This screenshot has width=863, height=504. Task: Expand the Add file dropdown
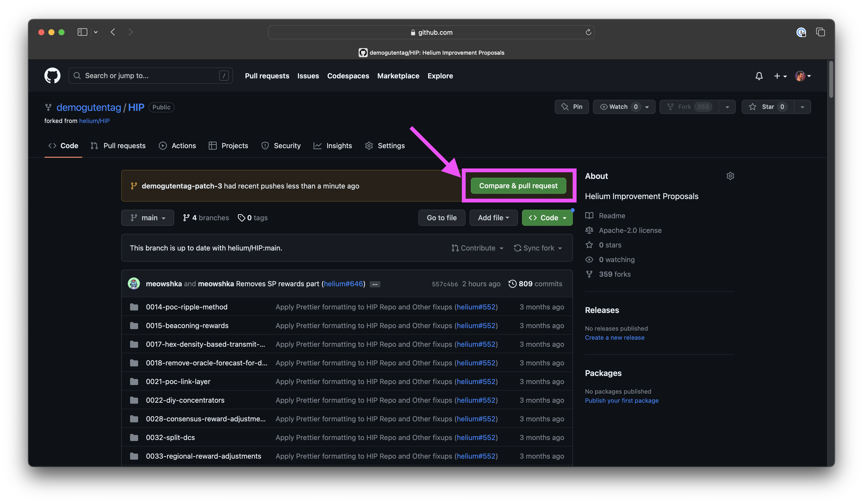pos(493,218)
